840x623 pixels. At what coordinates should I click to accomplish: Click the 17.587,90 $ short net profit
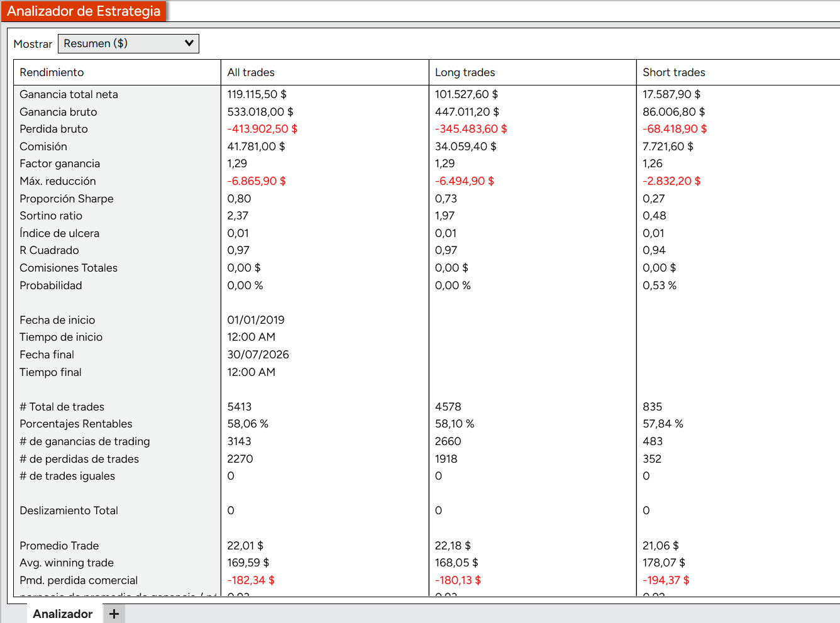coord(671,94)
